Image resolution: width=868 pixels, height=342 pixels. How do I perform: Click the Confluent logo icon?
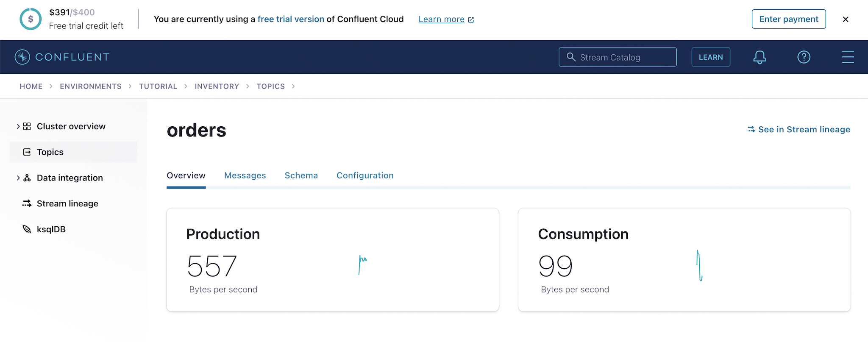[22, 57]
